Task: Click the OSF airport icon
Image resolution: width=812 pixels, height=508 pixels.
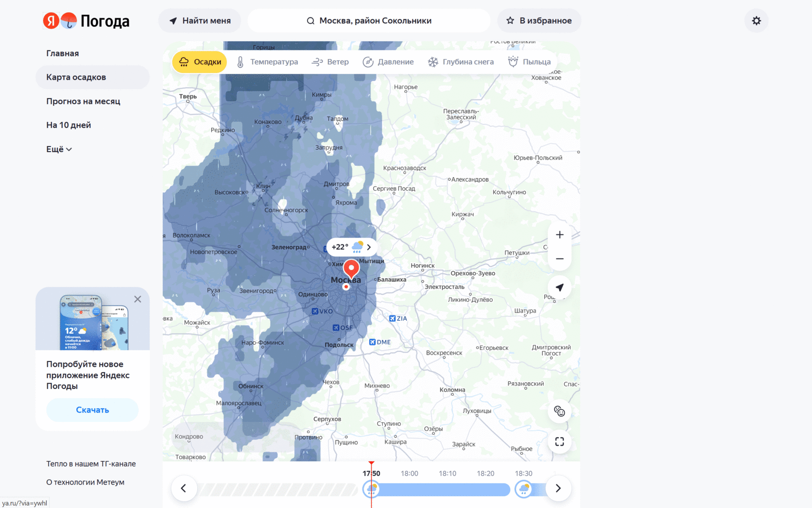Action: point(336,328)
